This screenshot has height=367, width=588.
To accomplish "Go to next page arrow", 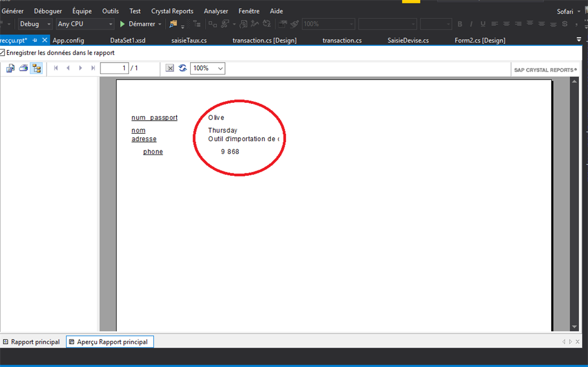I will tap(80, 68).
